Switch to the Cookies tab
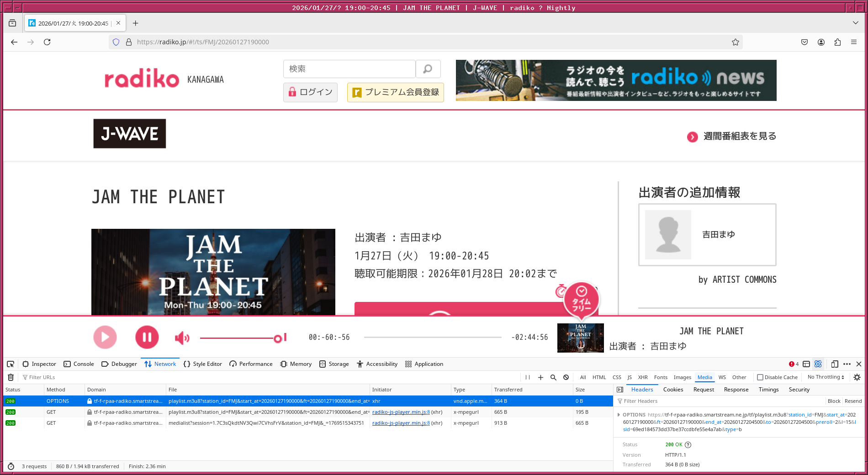The width and height of the screenshot is (868, 475). (673, 390)
